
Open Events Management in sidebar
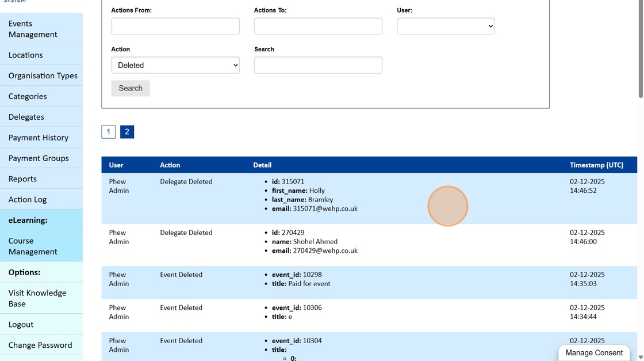point(33,29)
